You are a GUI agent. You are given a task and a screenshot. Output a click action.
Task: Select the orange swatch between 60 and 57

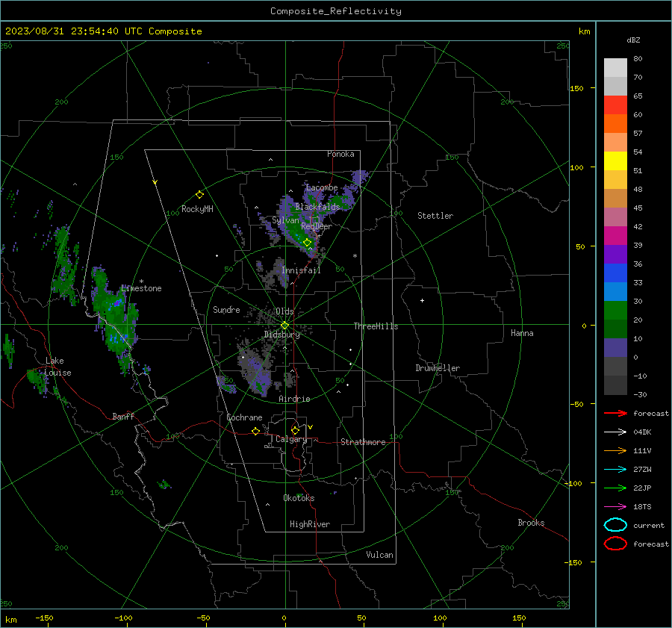point(615,123)
